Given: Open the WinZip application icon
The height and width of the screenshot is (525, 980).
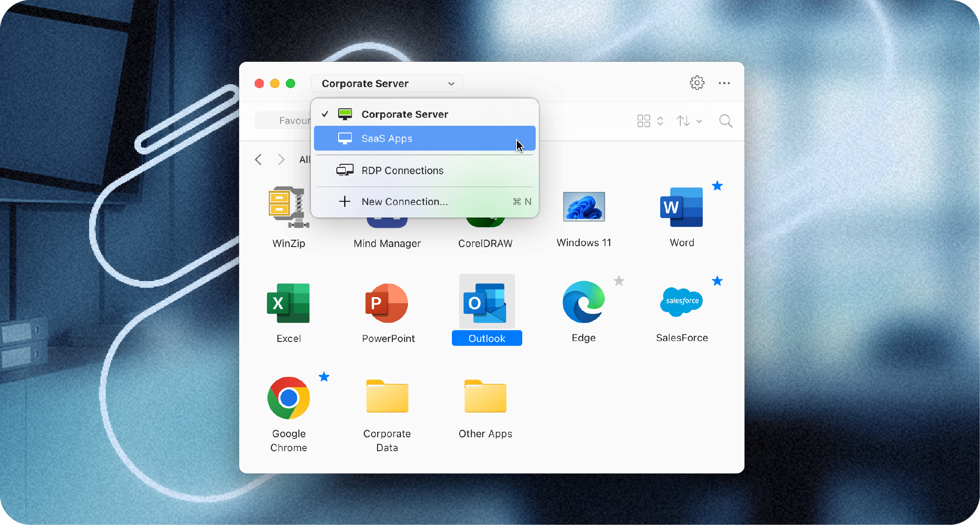Looking at the screenshot, I should pyautogui.click(x=288, y=207).
